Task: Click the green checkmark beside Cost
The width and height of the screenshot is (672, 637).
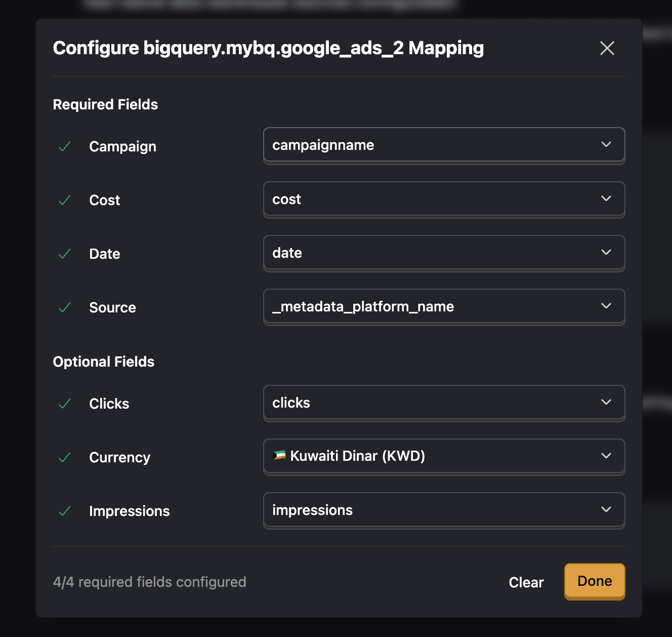Action: [65, 201]
